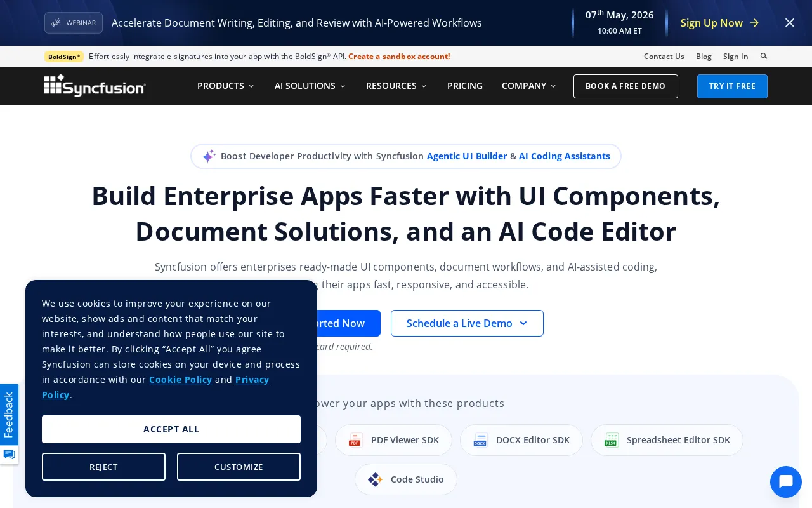Screen dimensions: 812x508
Task: Close the webinar banner with the X
Action: click(x=790, y=23)
